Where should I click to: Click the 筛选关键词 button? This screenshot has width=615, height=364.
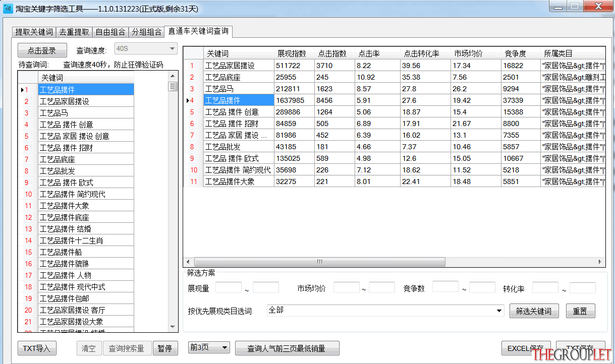click(534, 311)
